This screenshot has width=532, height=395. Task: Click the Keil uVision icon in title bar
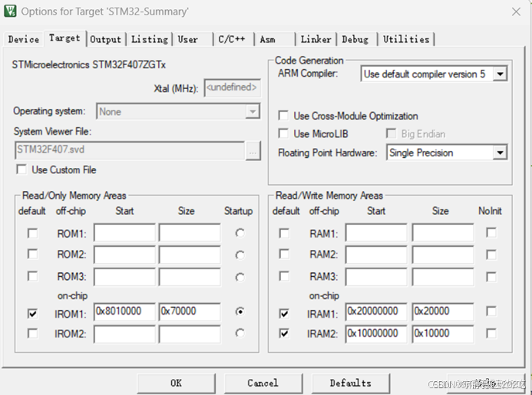point(10,11)
